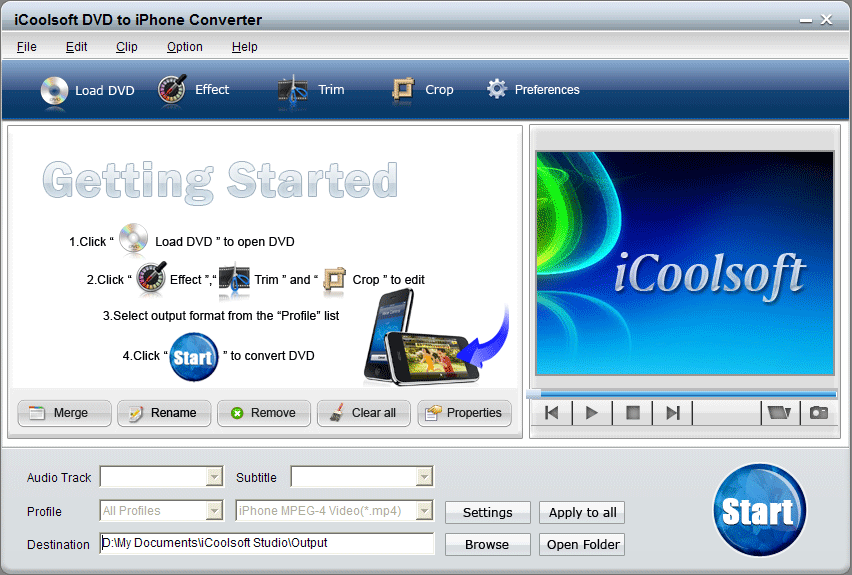Screen dimensions: 852x575
Task: Skip to next chapter in preview player
Action: click(x=673, y=413)
